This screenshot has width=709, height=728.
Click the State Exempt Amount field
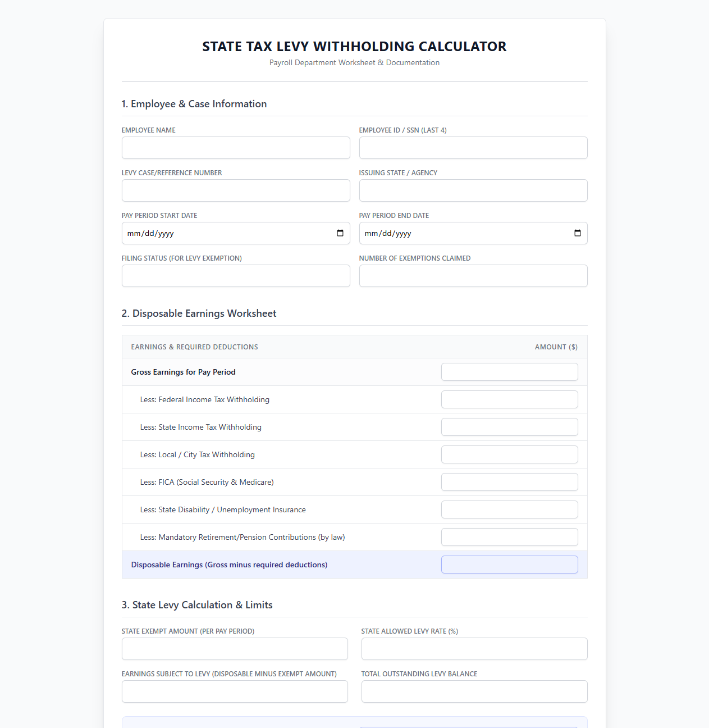(x=235, y=649)
